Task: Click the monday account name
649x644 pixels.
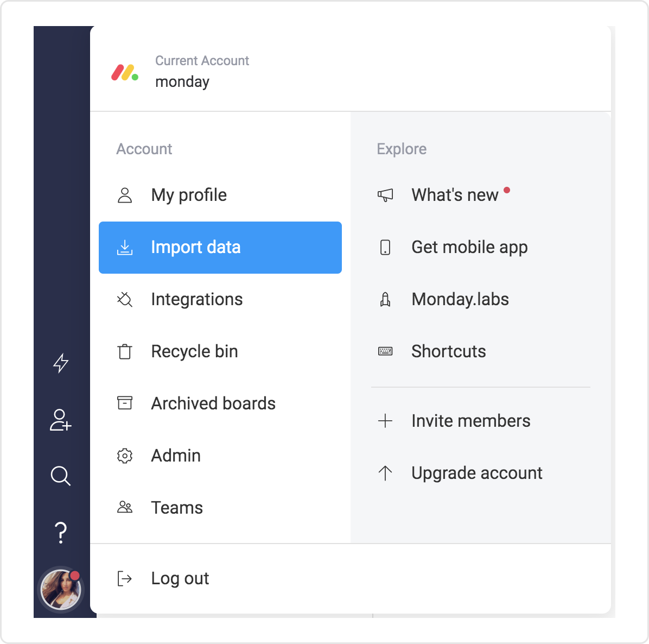Action: point(182,82)
